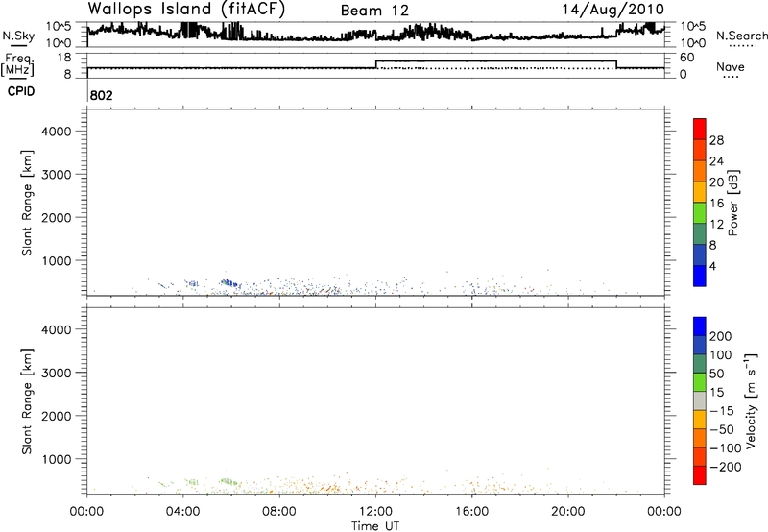
Task: Pick the 4–8 dB dark blue power swatch
Action: pyautogui.click(x=700, y=254)
